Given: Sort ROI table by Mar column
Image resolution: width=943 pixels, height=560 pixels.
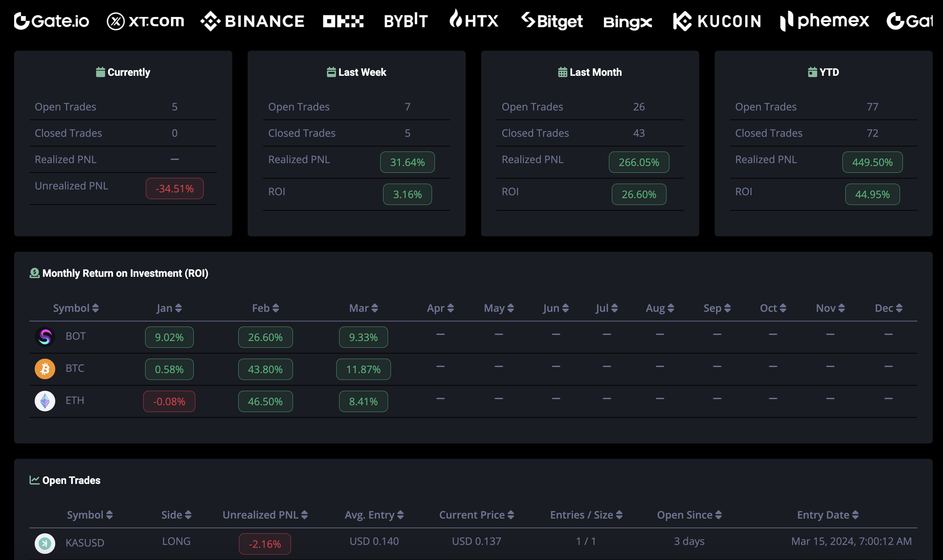Looking at the screenshot, I should [x=363, y=308].
